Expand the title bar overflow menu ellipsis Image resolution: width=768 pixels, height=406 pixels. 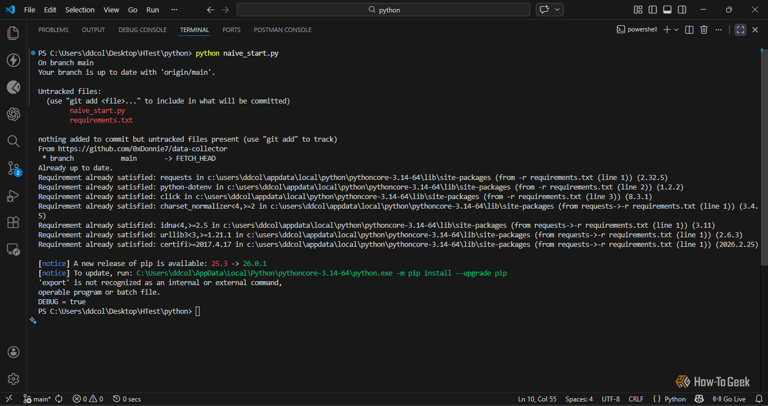click(x=175, y=10)
